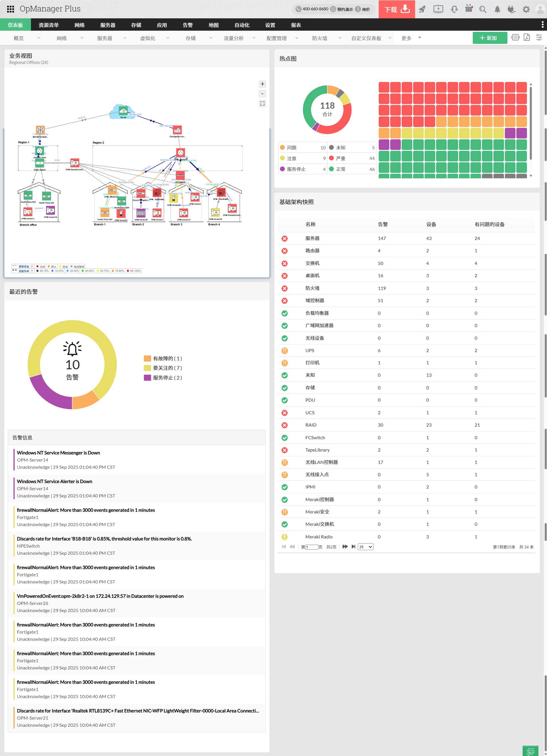Click the red 下载 download button
This screenshot has width=547, height=756.
(396, 9)
